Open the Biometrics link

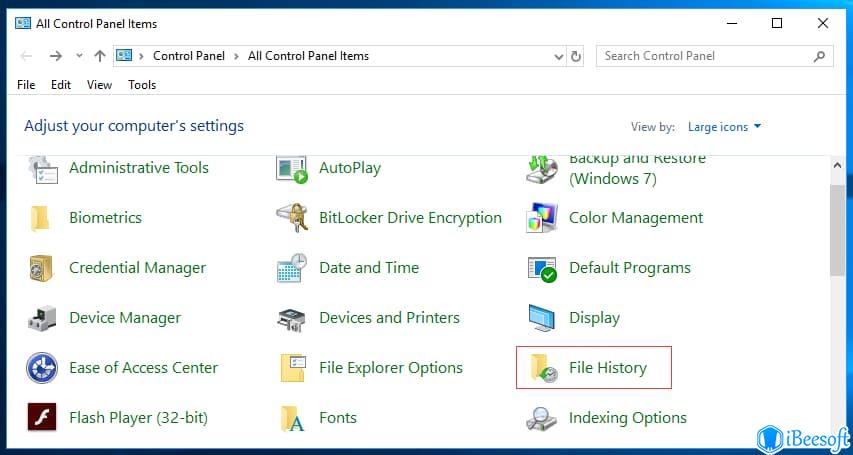click(106, 218)
